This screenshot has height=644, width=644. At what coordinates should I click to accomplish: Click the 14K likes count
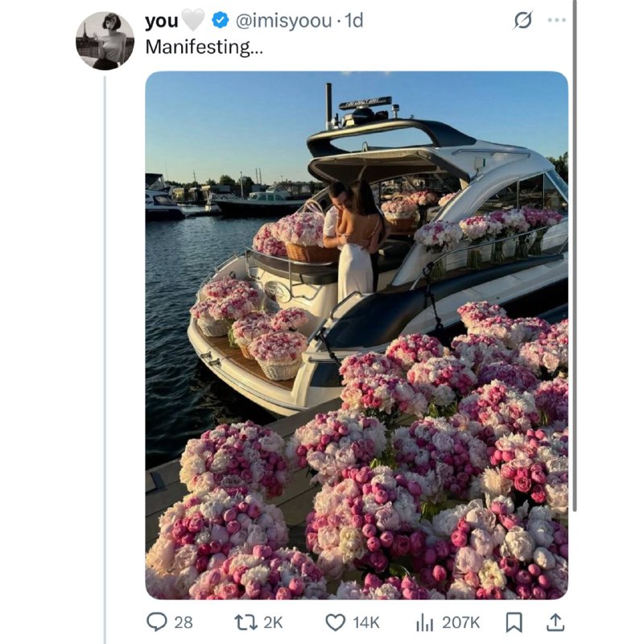(364, 622)
